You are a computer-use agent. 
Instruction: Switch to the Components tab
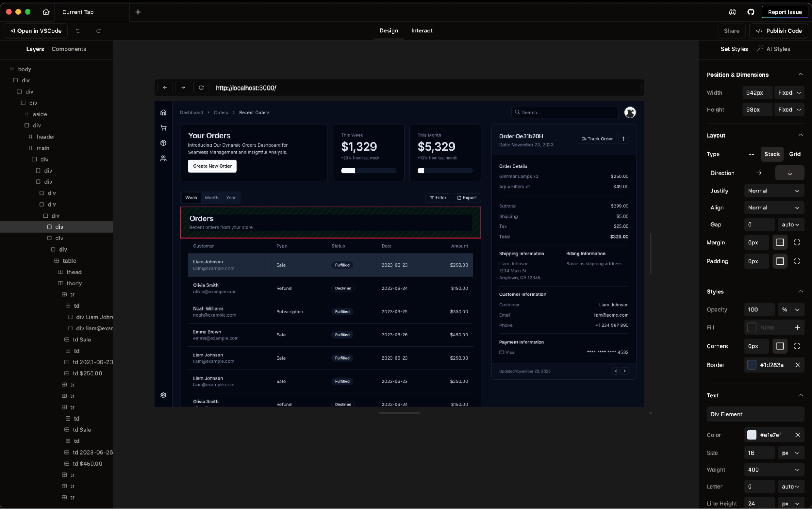click(x=69, y=49)
